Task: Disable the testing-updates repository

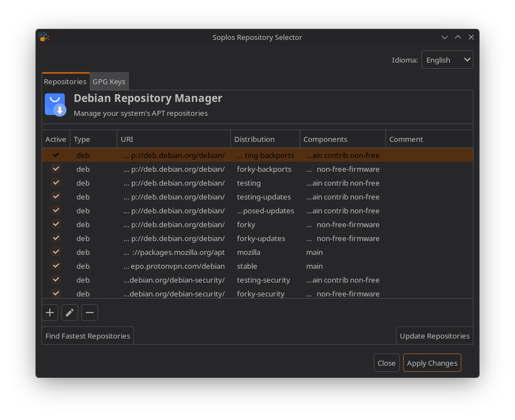Action: point(56,196)
